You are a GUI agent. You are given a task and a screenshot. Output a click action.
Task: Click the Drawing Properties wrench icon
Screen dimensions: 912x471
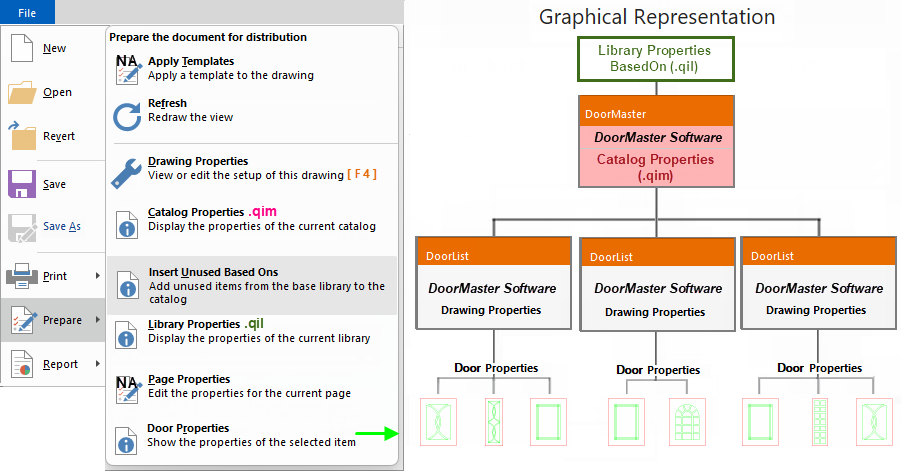point(126,173)
